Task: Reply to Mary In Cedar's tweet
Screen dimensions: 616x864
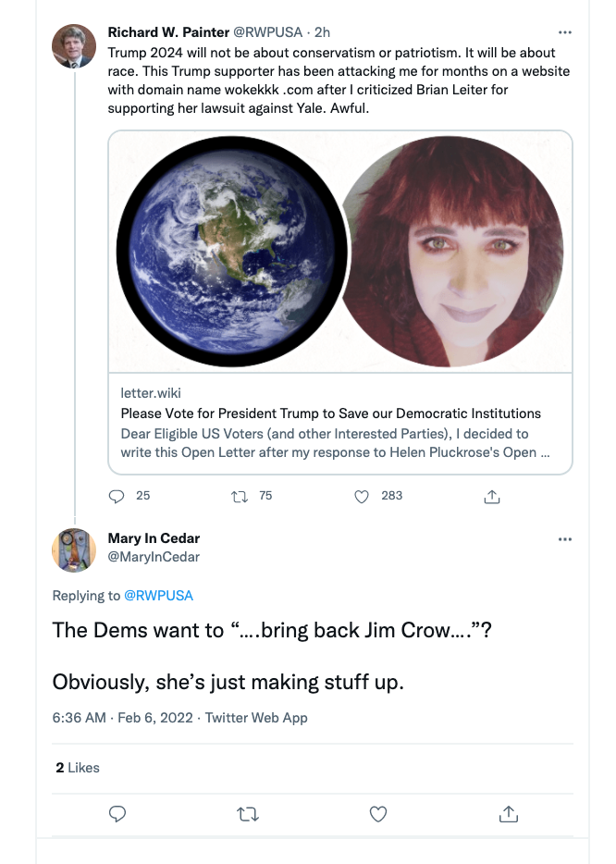Action: (x=117, y=814)
